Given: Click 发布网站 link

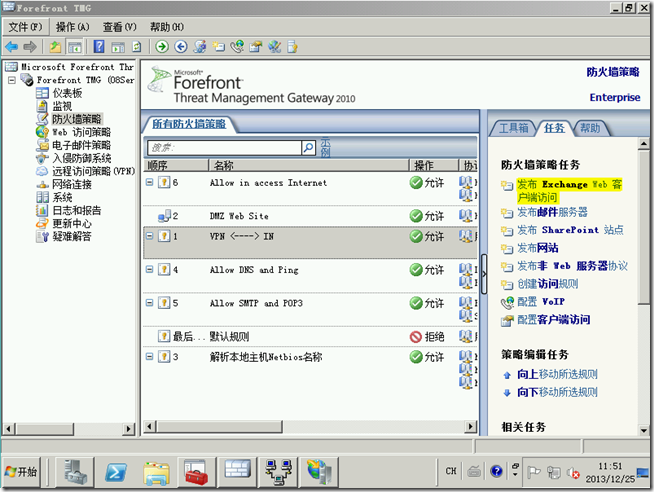Looking at the screenshot, I should 538,248.
